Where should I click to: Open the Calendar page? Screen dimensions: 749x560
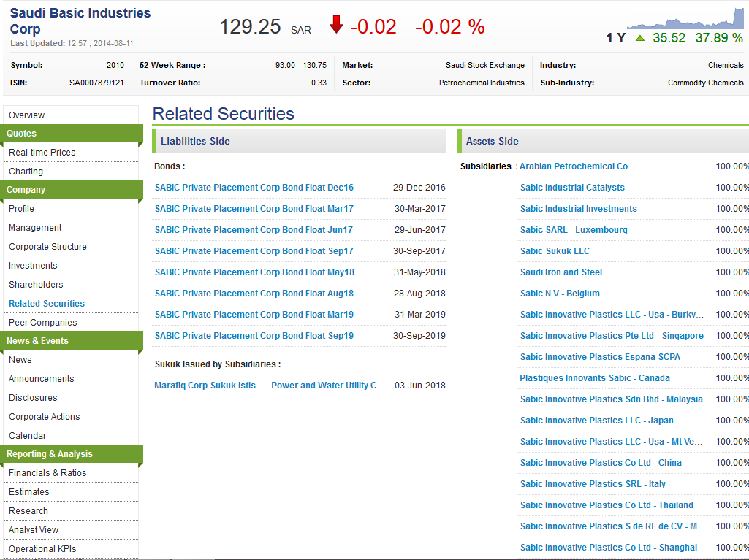tap(28, 436)
